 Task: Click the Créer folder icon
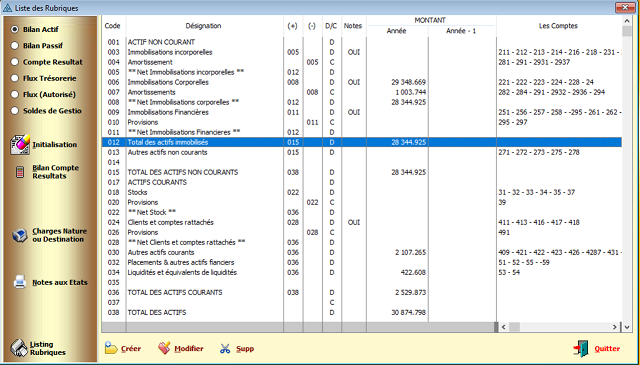pyautogui.click(x=111, y=348)
